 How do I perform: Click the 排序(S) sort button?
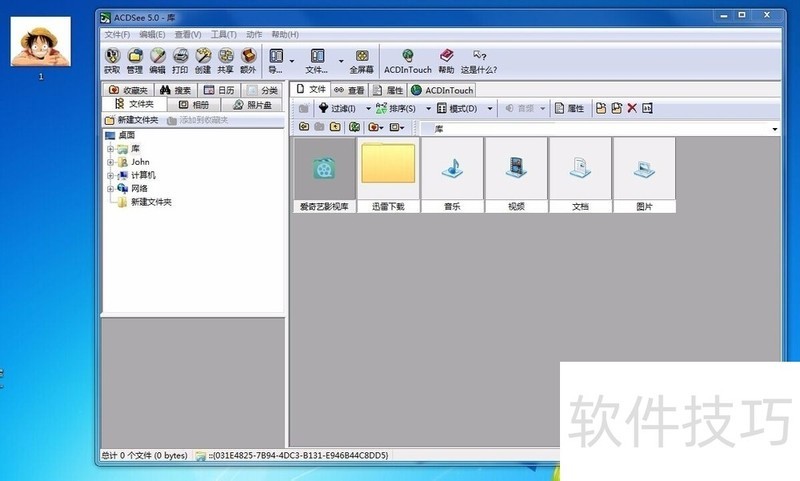[396, 108]
